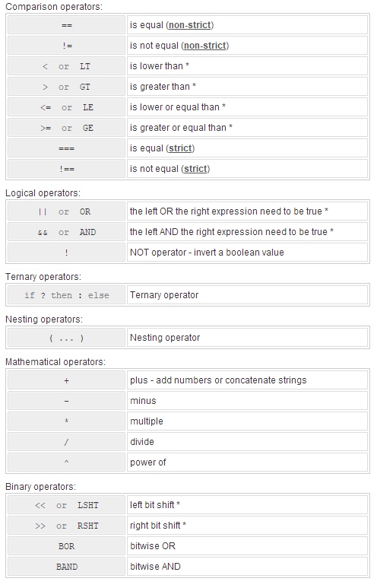Follow the strict link in is equal row
The height and width of the screenshot is (588, 377).
[180, 148]
